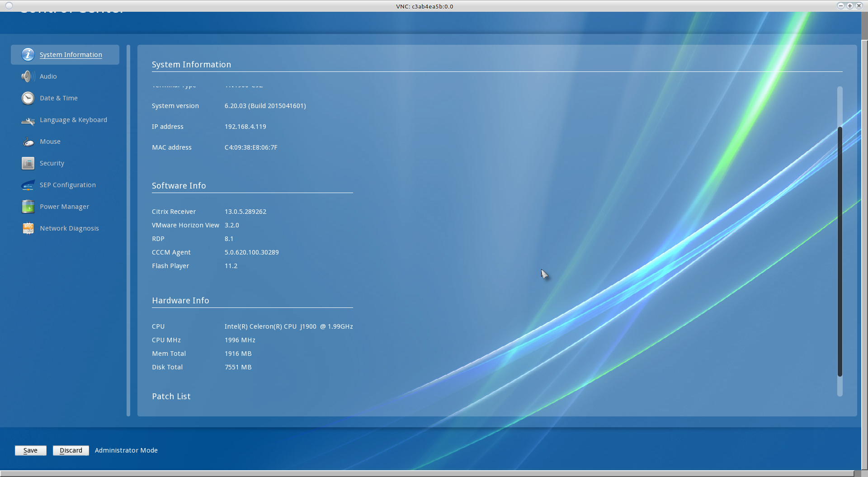This screenshot has height=477, width=868.
Task: Open the Security settings label
Action: point(52,163)
